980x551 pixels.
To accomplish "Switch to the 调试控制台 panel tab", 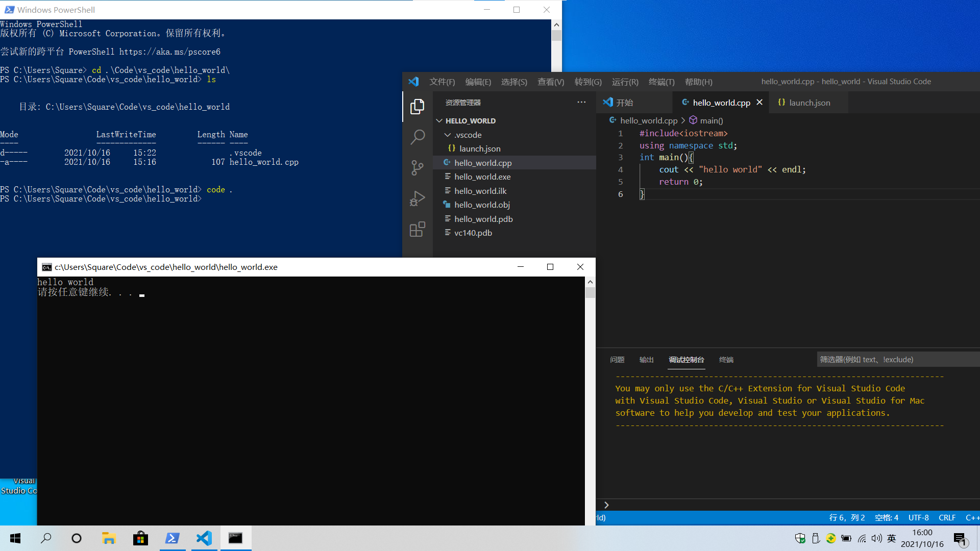I will click(x=686, y=360).
